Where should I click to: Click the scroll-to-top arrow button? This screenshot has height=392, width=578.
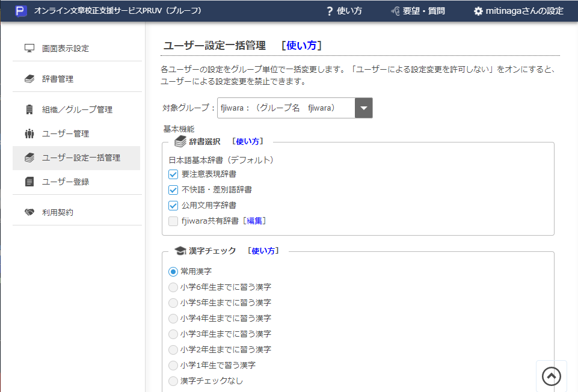coord(551,375)
